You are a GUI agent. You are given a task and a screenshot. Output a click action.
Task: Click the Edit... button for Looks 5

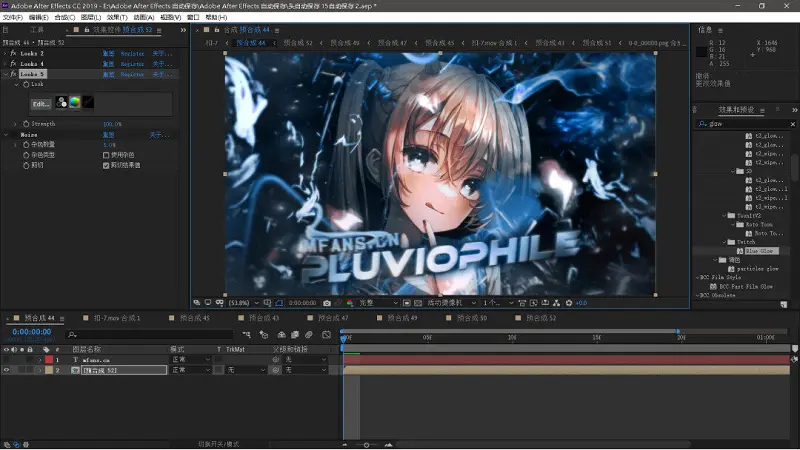click(x=41, y=104)
